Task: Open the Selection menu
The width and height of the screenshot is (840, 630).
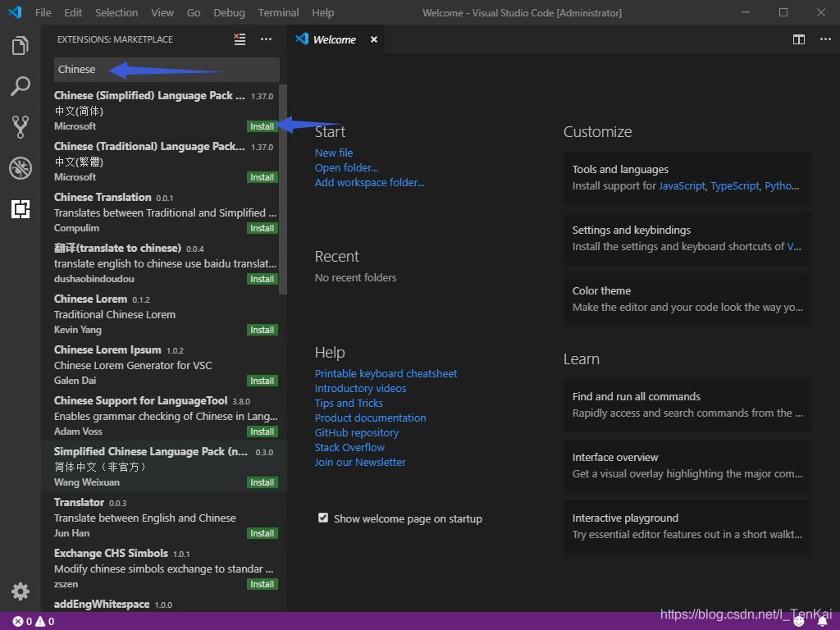Action: [116, 12]
